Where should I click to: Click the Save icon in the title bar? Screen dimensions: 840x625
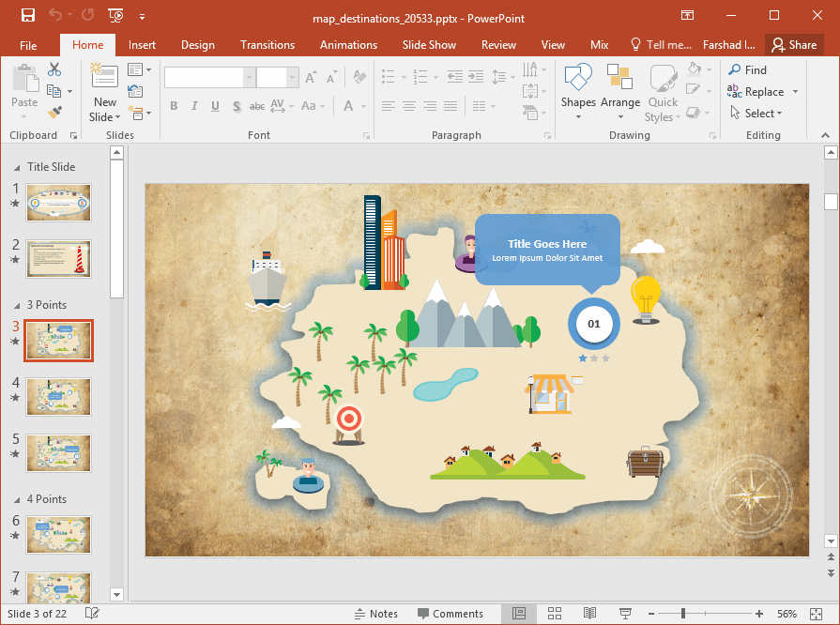[28, 16]
